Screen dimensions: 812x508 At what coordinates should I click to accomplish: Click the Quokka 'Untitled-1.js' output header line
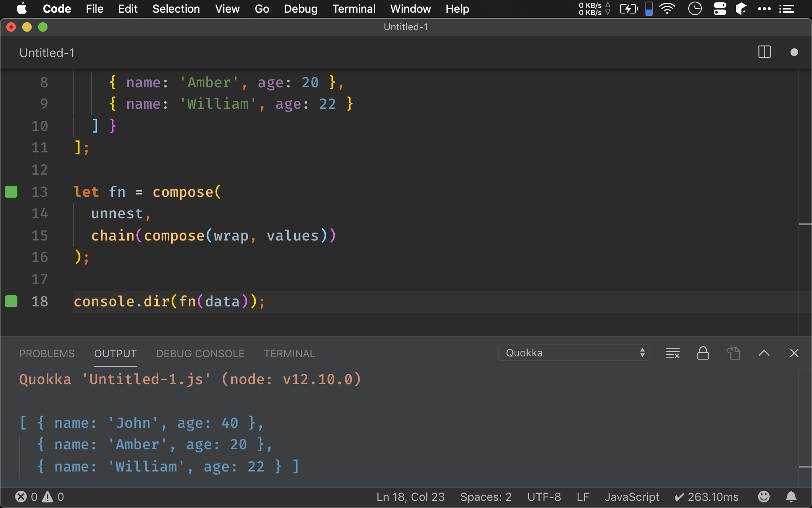pos(190,379)
